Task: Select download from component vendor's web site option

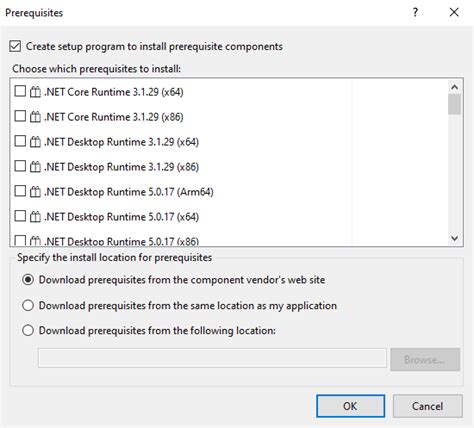Action: pos(28,280)
